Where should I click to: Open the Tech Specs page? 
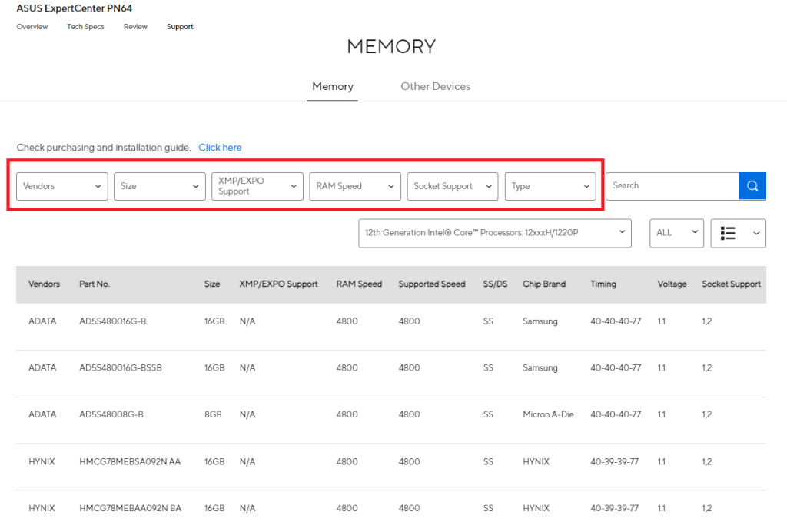point(86,27)
